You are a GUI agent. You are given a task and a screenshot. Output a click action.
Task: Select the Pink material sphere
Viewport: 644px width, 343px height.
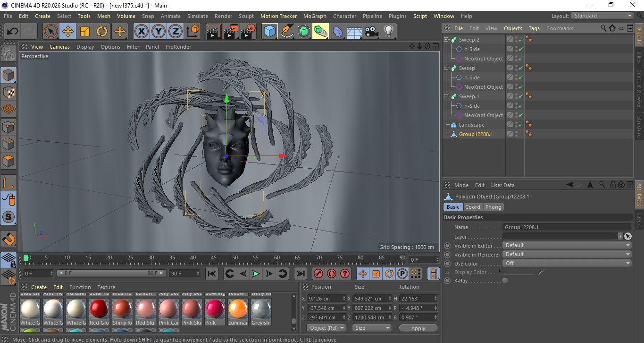[215, 309]
